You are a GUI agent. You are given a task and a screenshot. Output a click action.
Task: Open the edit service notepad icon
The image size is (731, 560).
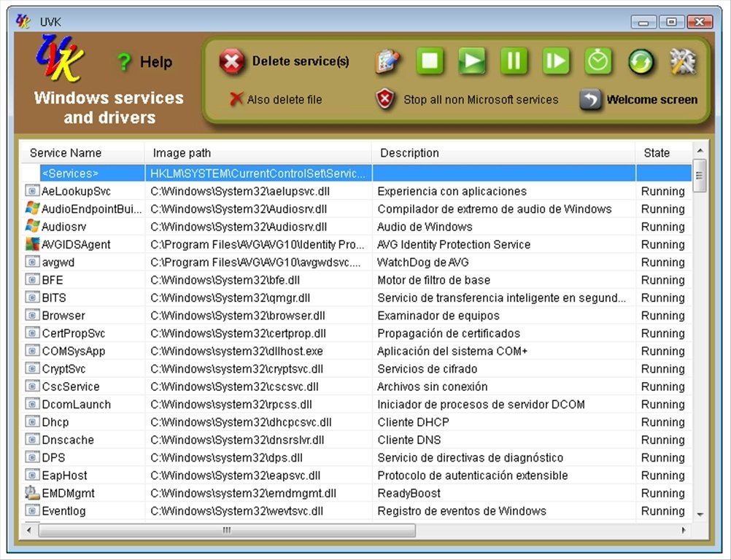coord(387,61)
